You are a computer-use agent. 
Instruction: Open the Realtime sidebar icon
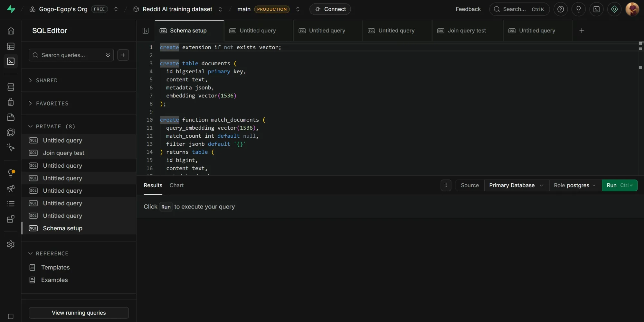(x=11, y=147)
